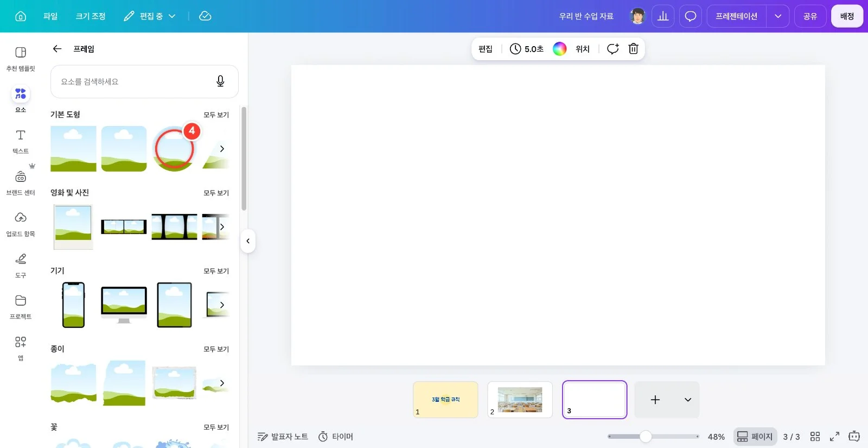Screen dimensions: 868x448
Task: Open 발표자 노트 at the bottom
Action: point(283,437)
